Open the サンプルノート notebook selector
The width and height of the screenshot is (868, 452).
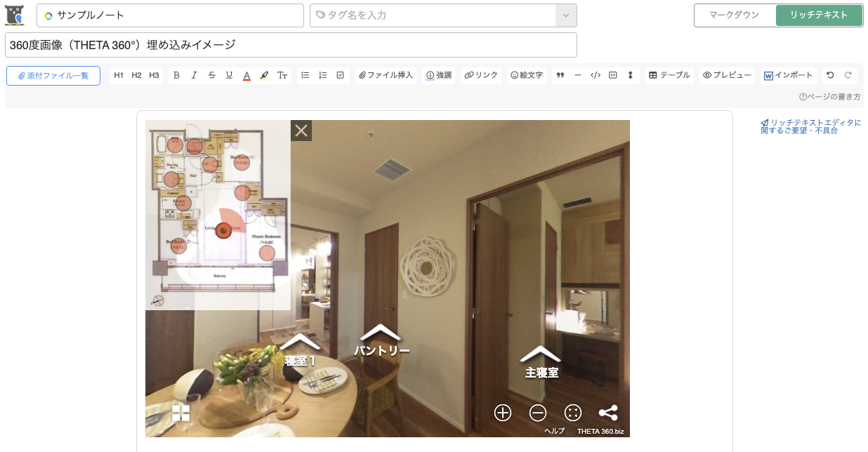[170, 15]
